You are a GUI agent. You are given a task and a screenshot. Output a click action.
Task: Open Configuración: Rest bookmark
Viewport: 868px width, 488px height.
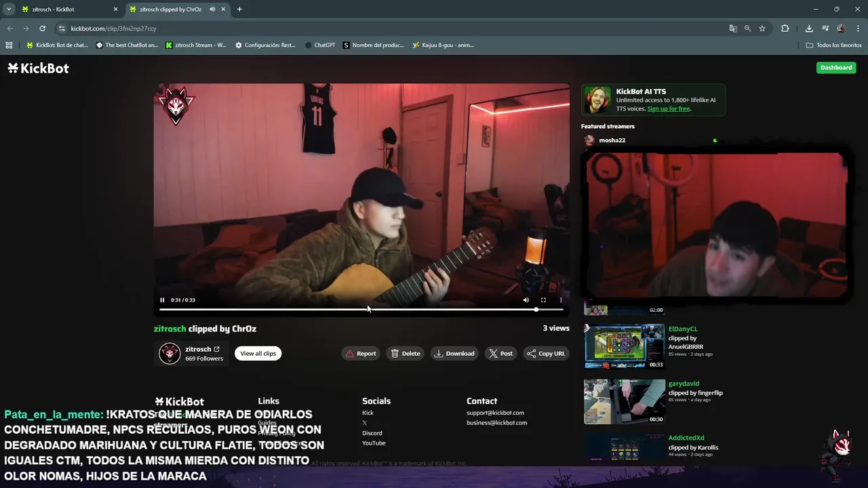tap(265, 45)
